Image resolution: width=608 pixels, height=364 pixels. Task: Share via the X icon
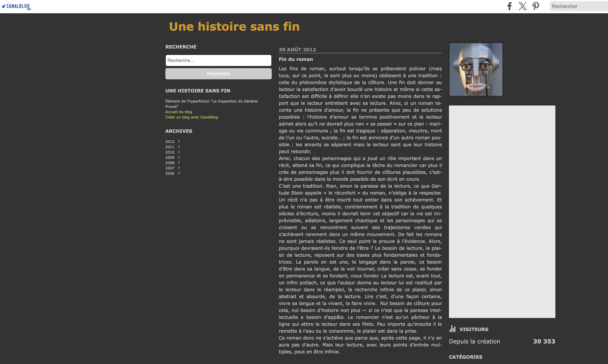[x=523, y=6]
